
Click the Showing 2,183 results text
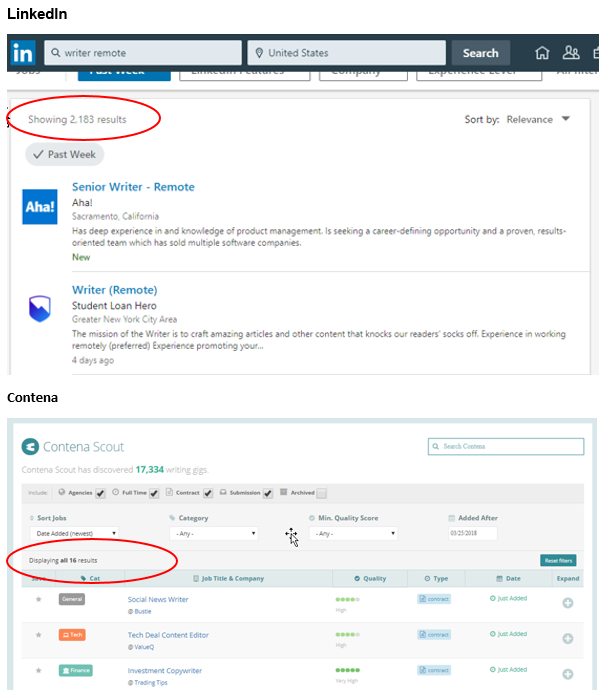77,119
